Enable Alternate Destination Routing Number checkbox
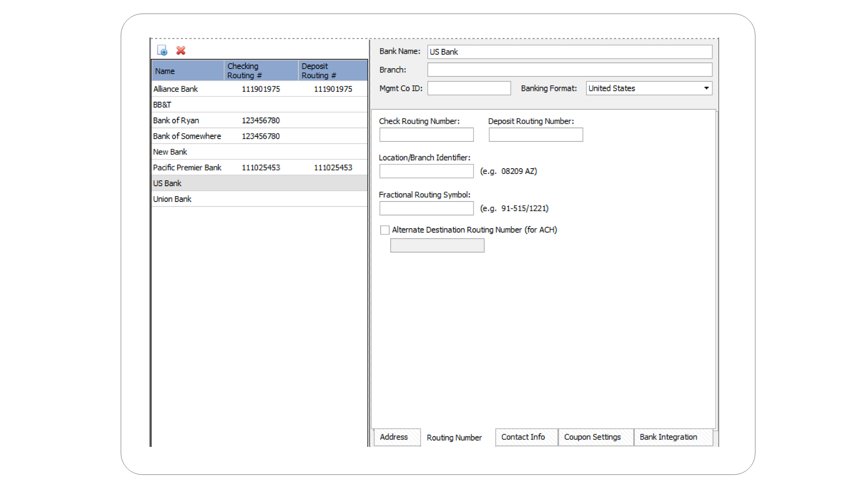The height and width of the screenshot is (488, 868). [385, 230]
